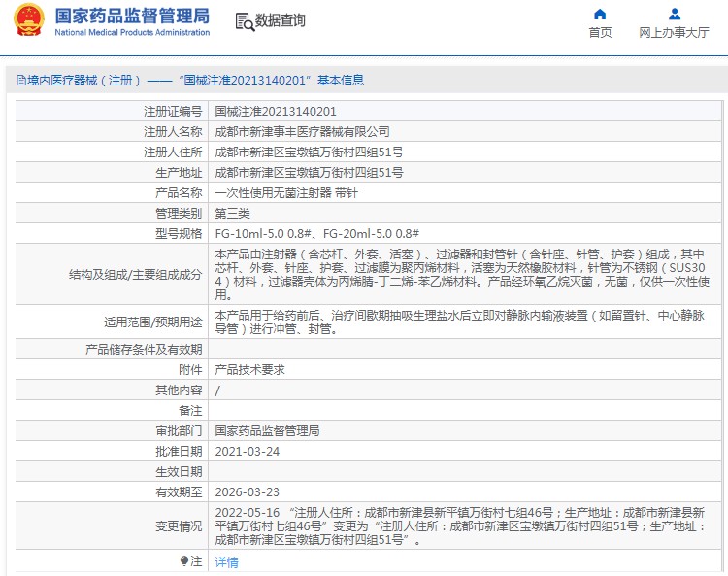Click the lightbulb icon beside 注
Viewport: 728px width, 576px height.
183,560
